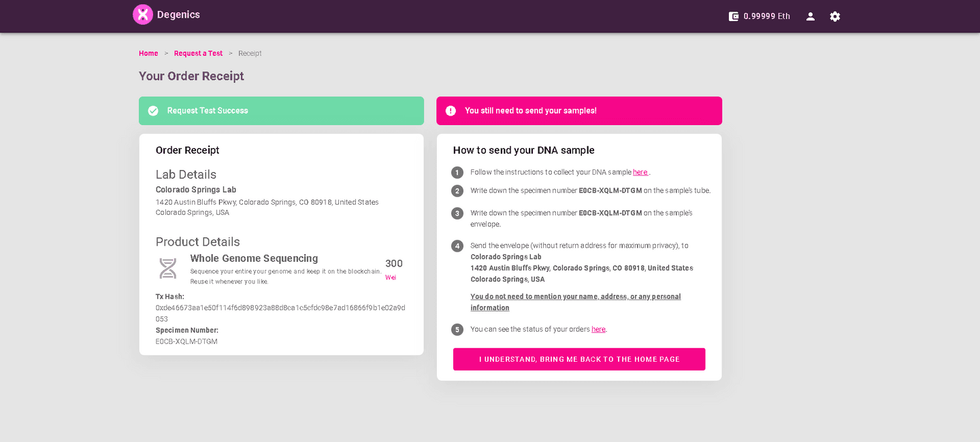980x442 pixels.
Task: Click the success checkmark icon
Action: pos(153,111)
